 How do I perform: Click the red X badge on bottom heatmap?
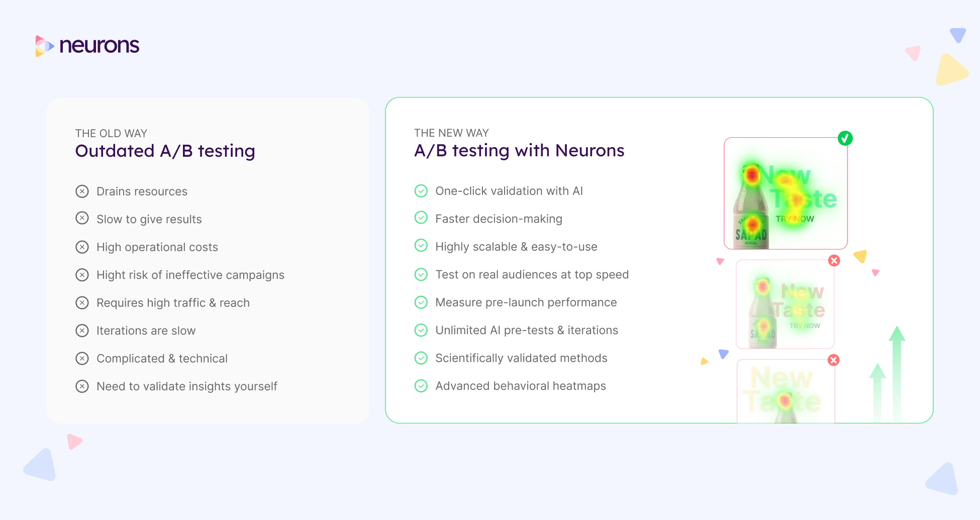point(833,360)
